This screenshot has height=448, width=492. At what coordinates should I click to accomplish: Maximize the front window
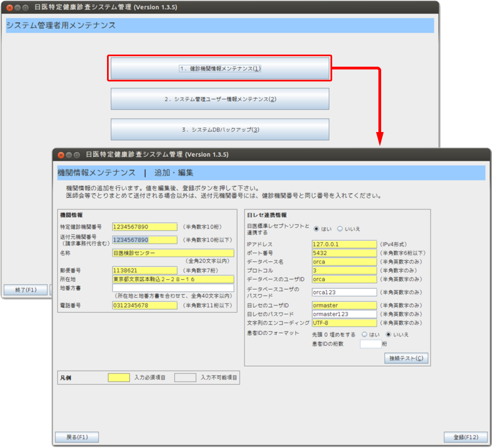pos(76,154)
